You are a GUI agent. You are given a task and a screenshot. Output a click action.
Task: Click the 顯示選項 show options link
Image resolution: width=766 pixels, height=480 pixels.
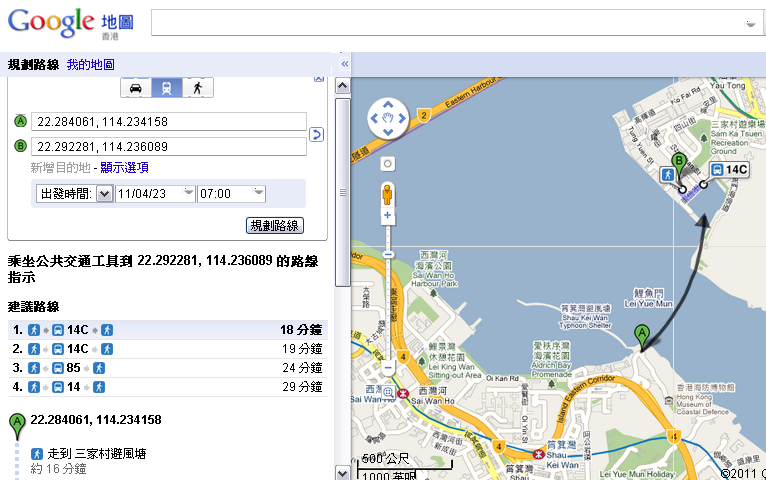click(124, 167)
